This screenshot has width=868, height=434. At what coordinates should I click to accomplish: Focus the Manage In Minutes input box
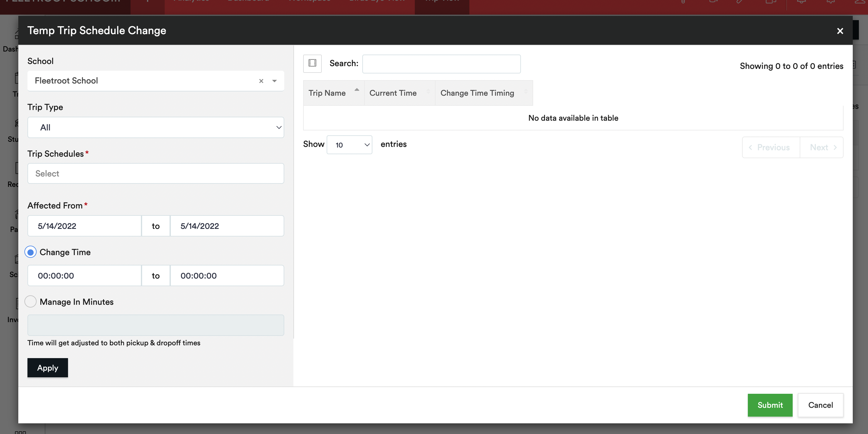(x=156, y=325)
